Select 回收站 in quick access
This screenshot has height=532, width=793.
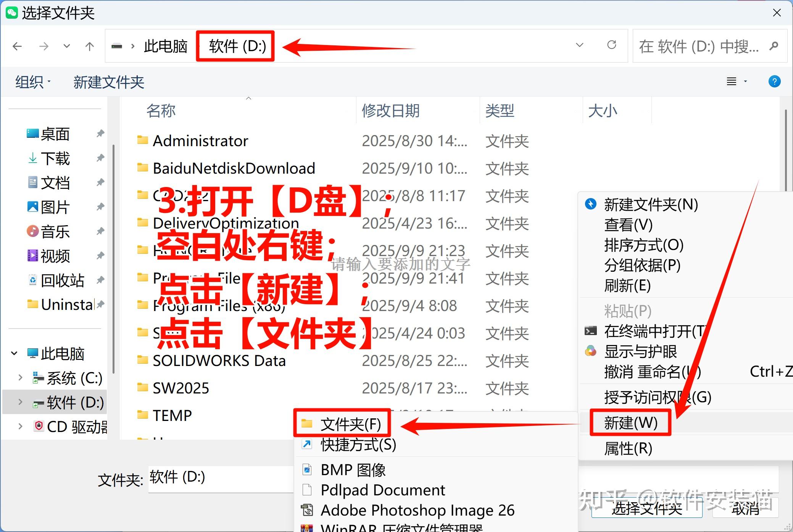pos(55,281)
